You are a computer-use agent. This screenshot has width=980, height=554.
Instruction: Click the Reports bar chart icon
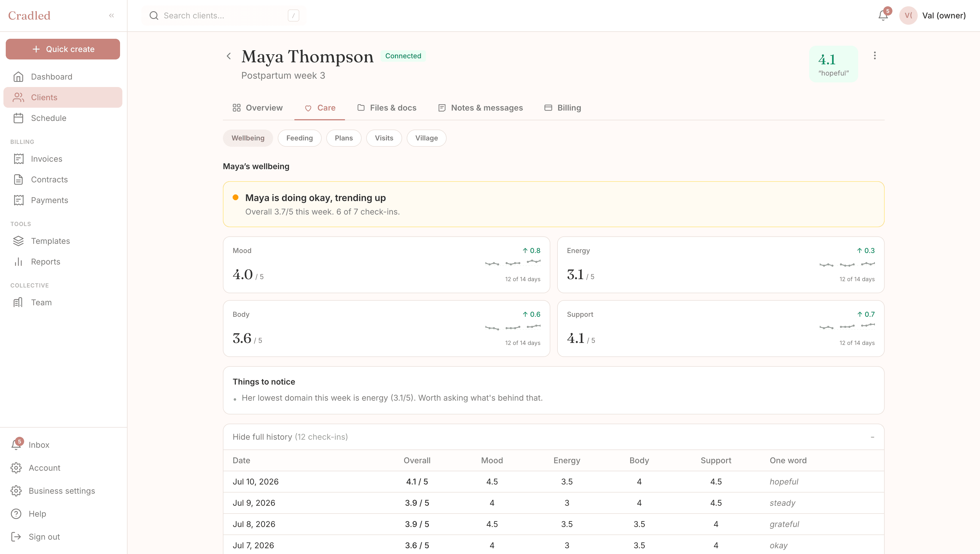point(18,262)
